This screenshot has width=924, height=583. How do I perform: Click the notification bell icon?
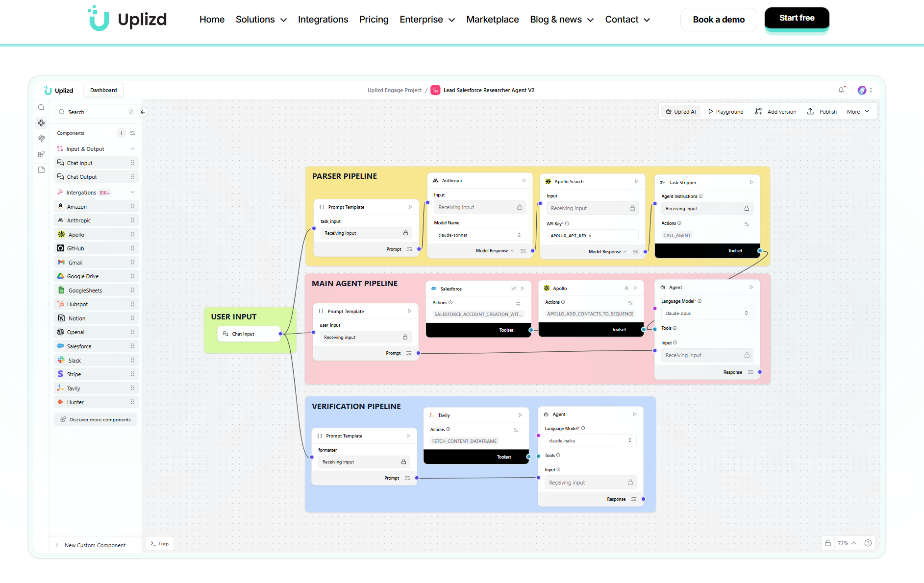(x=841, y=90)
